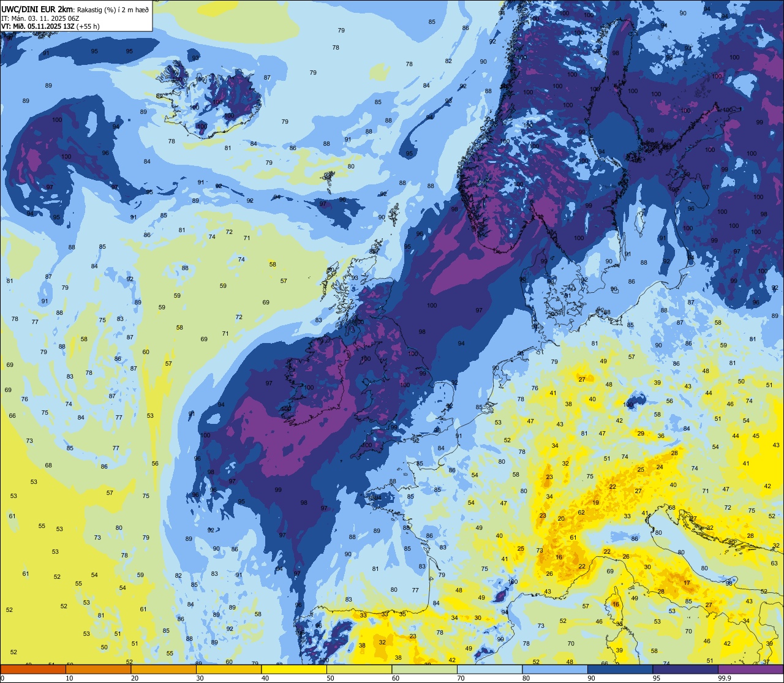Click the 60–70 pale green legend swatch
784x683 pixels.
pos(424,670)
